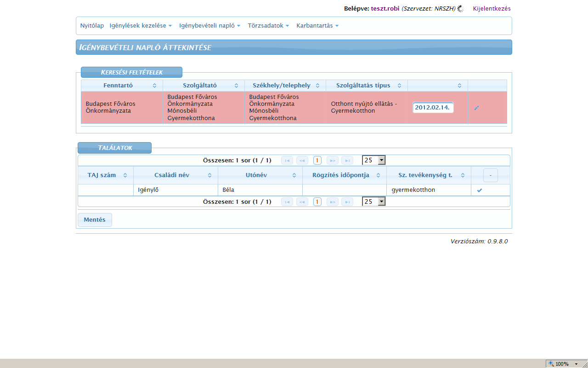Open the Igénylések kezelése menu
This screenshot has width=588, height=368.
click(x=141, y=26)
